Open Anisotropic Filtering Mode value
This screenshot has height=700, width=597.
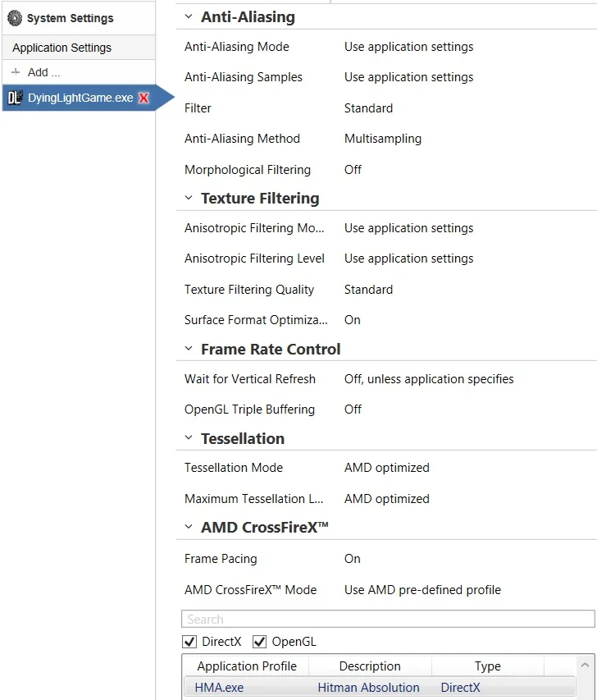click(408, 228)
